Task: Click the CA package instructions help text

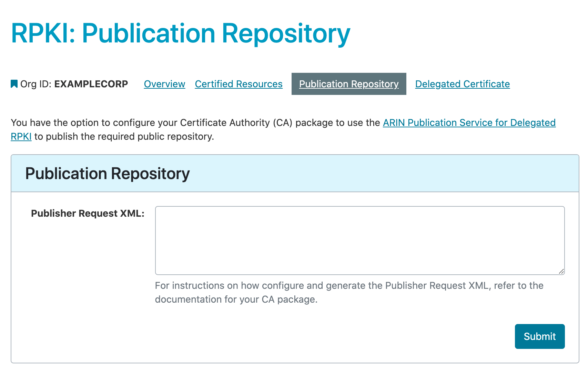Action: click(349, 292)
